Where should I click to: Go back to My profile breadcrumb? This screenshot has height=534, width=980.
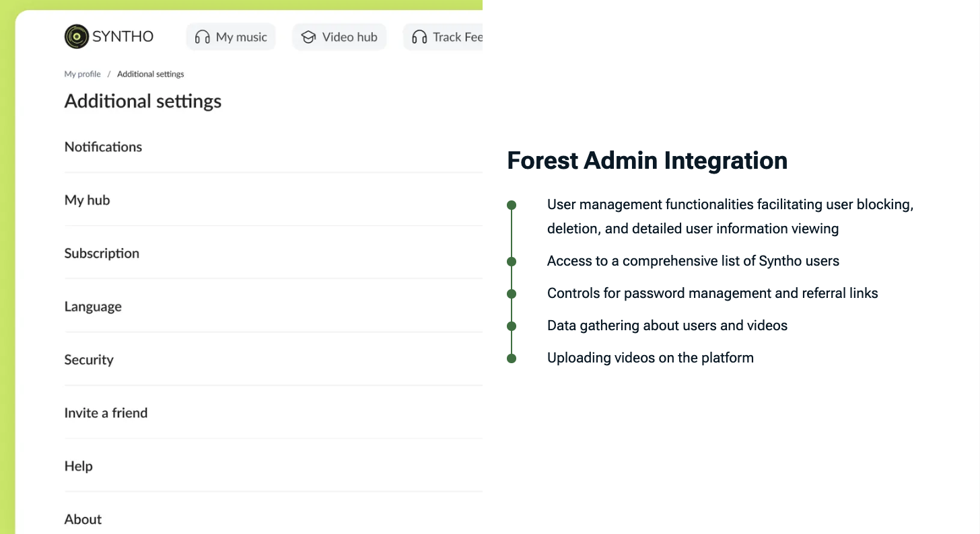coord(82,74)
